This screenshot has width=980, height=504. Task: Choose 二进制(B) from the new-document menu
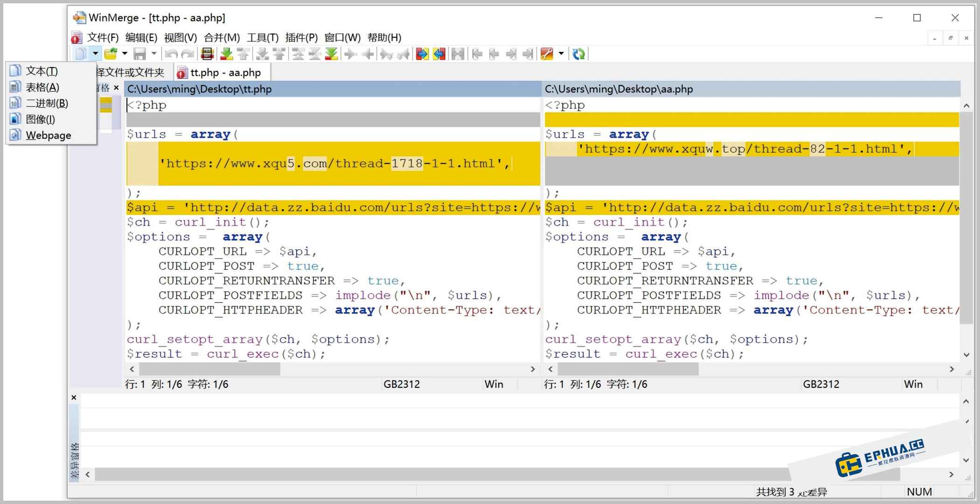(x=51, y=103)
